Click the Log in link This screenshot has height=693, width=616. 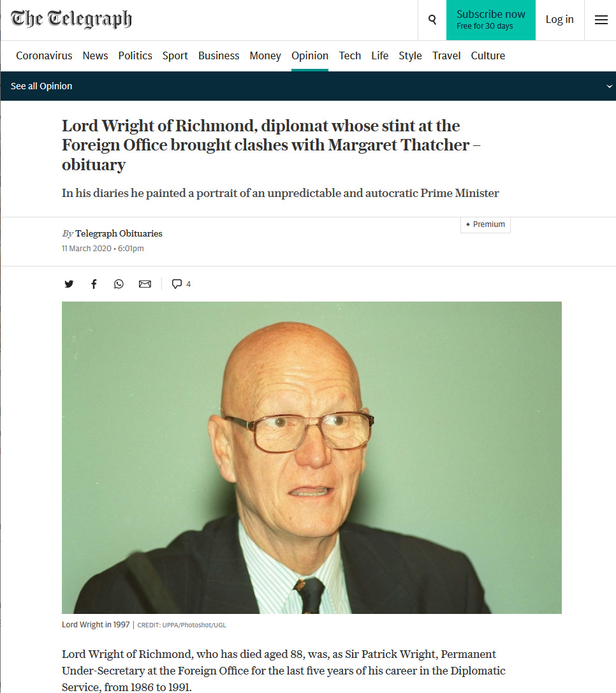coord(559,20)
